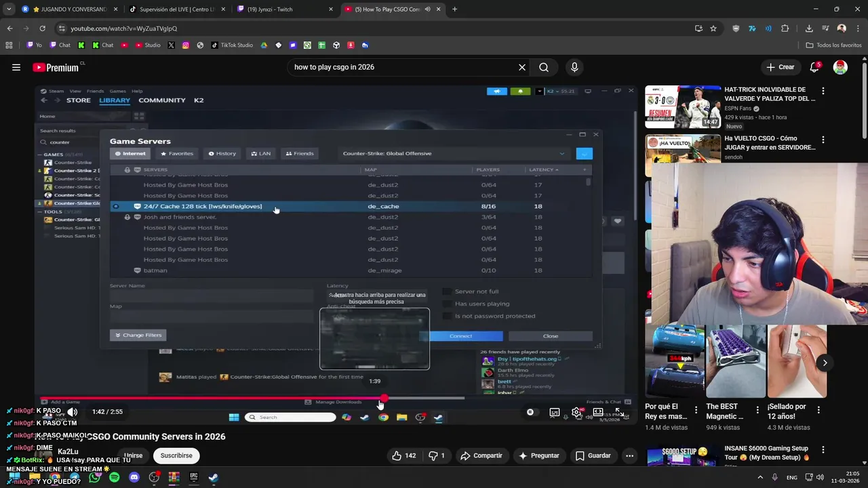868x488 pixels.
Task: Toggle subtitles in the video player
Action: pos(555,412)
